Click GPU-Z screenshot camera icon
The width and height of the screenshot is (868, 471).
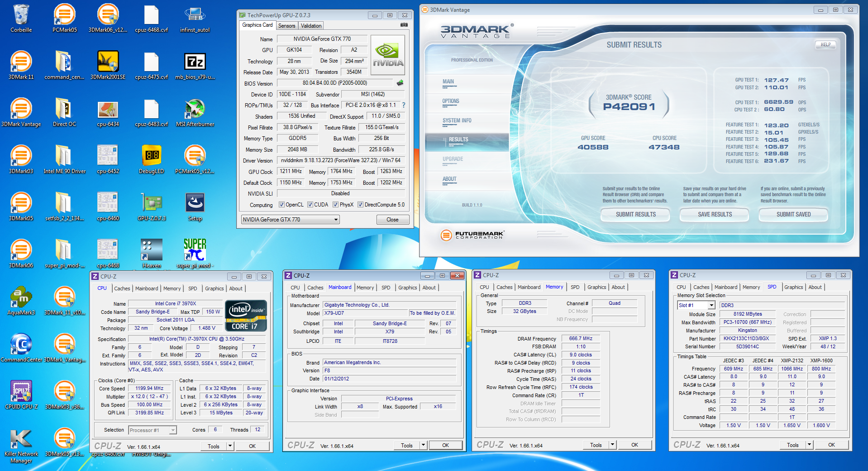point(404,25)
